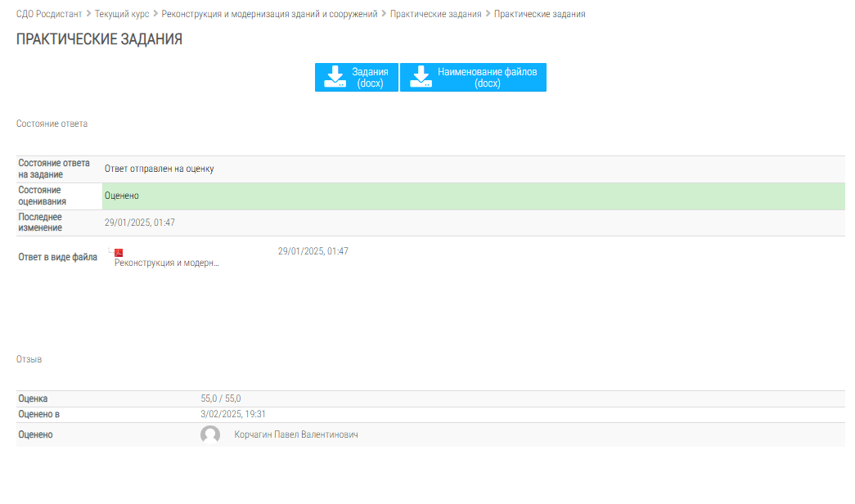
Task: Go to СДО Росдистант home breadcrumb
Action: 49,14
